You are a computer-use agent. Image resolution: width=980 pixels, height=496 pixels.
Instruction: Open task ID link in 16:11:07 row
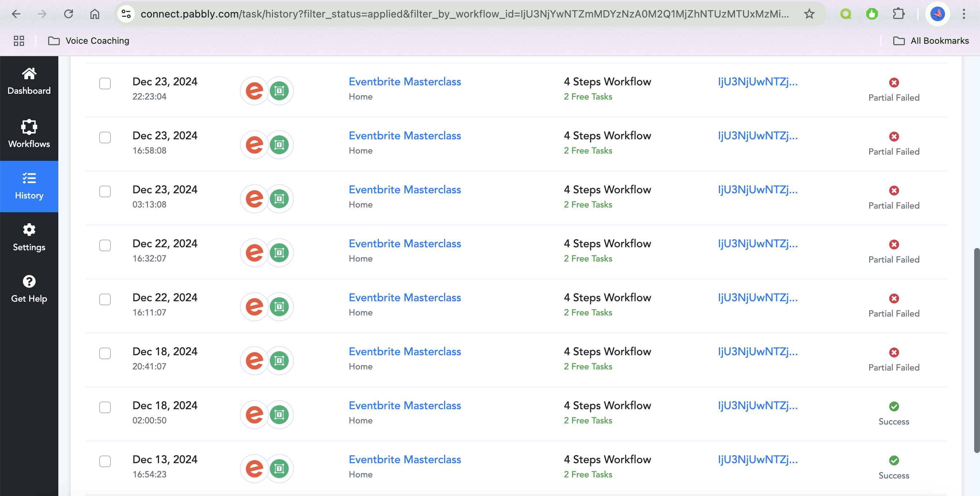(x=758, y=298)
